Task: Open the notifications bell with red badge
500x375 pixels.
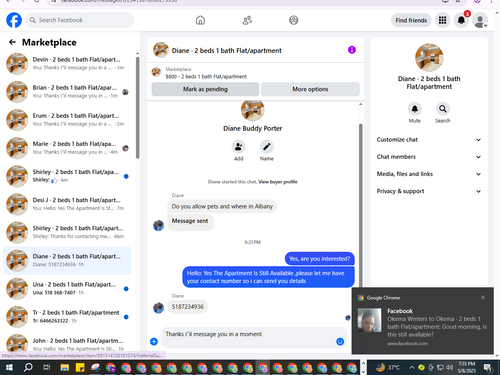Action: (461, 20)
